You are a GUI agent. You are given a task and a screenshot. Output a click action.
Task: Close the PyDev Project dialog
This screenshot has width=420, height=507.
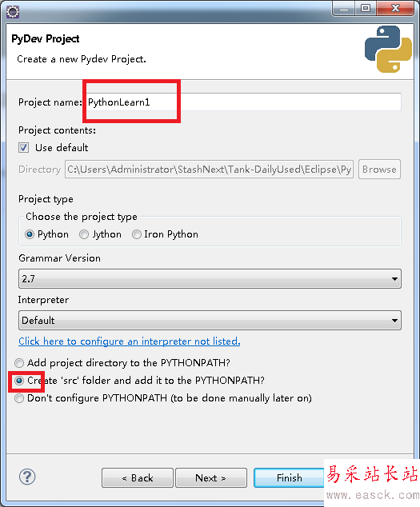point(395,9)
